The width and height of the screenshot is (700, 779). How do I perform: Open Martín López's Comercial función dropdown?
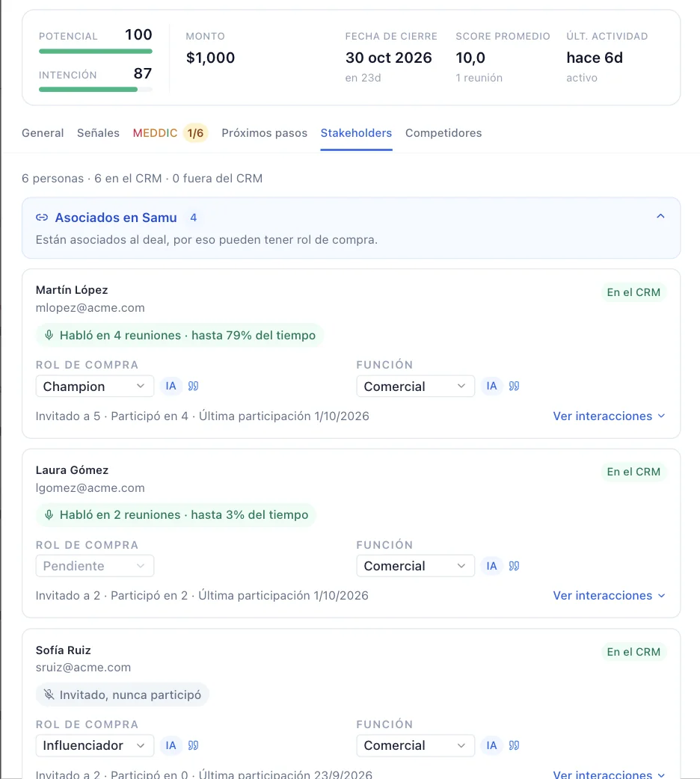point(415,387)
